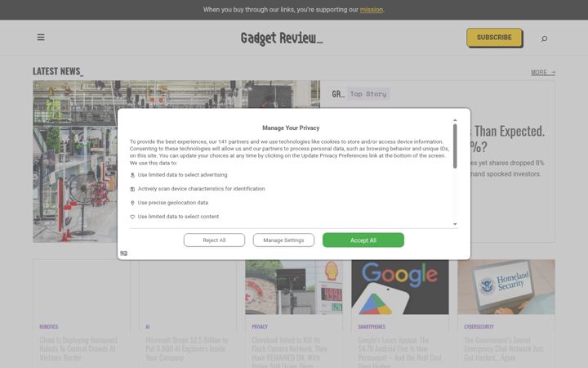Viewport: 588px width, 368px height.
Task: Open the hamburger menu icon
Action: [41, 37]
